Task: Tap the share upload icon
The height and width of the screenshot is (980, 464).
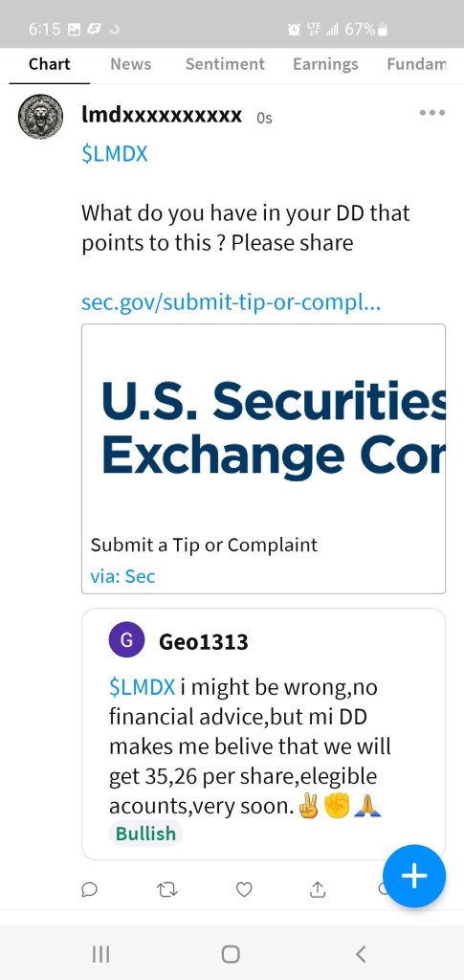Action: point(318,889)
